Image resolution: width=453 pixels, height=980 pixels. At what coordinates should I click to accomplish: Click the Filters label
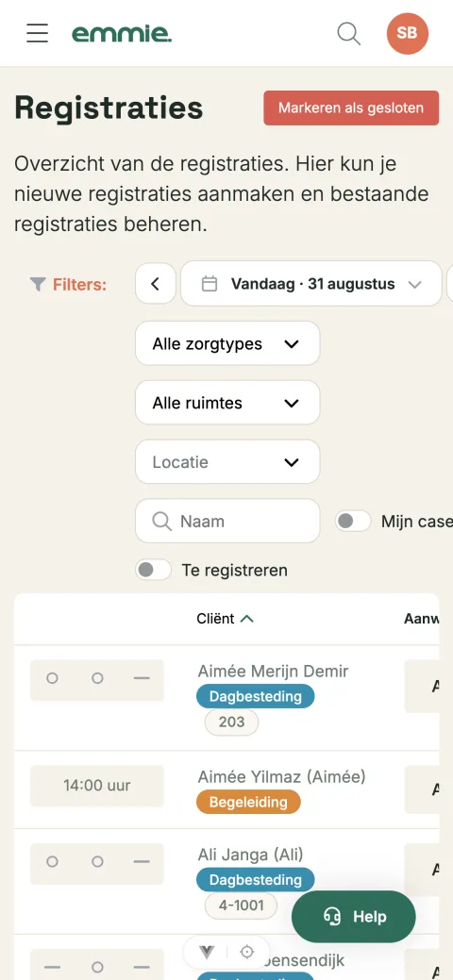pos(79,285)
